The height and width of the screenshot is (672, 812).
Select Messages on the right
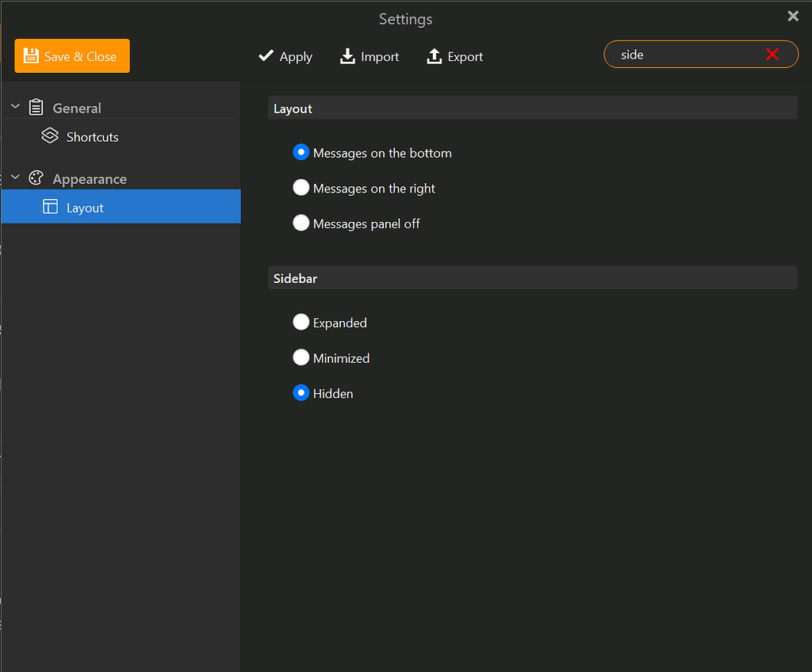[x=301, y=187]
